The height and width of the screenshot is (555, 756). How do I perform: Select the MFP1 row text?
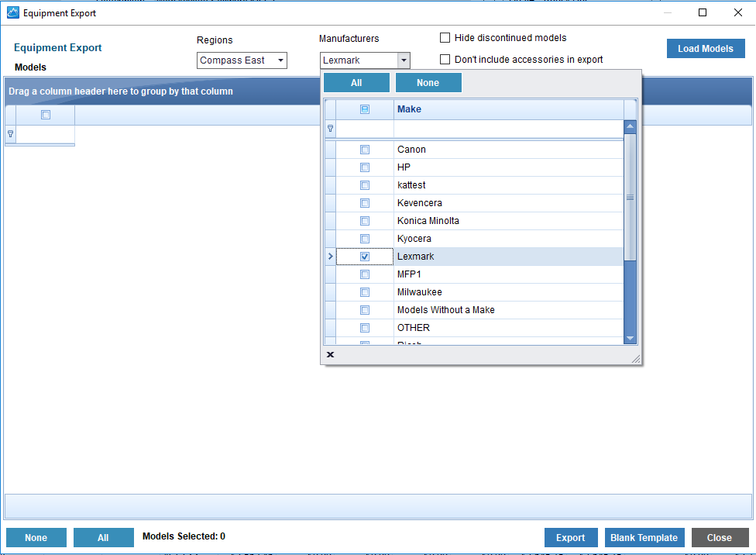click(409, 274)
